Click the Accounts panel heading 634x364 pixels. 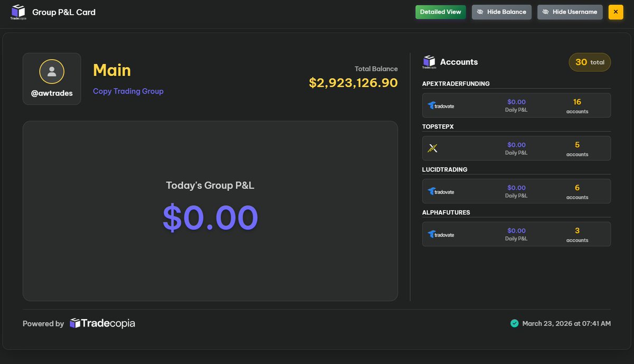point(459,62)
